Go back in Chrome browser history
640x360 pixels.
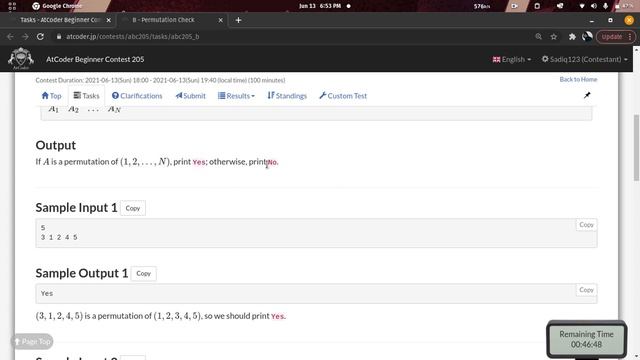(10, 37)
